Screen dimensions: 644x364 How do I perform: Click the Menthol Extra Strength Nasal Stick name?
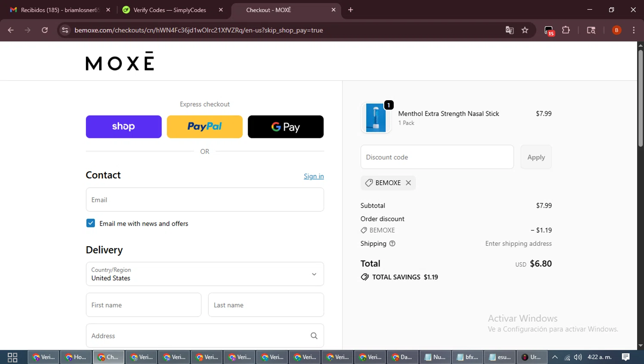click(449, 113)
